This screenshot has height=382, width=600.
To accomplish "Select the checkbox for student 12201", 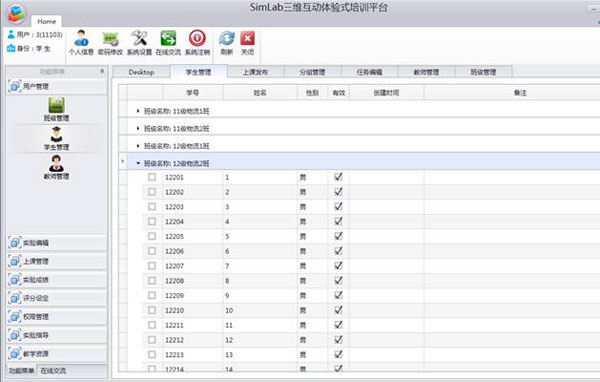I will [x=152, y=177].
